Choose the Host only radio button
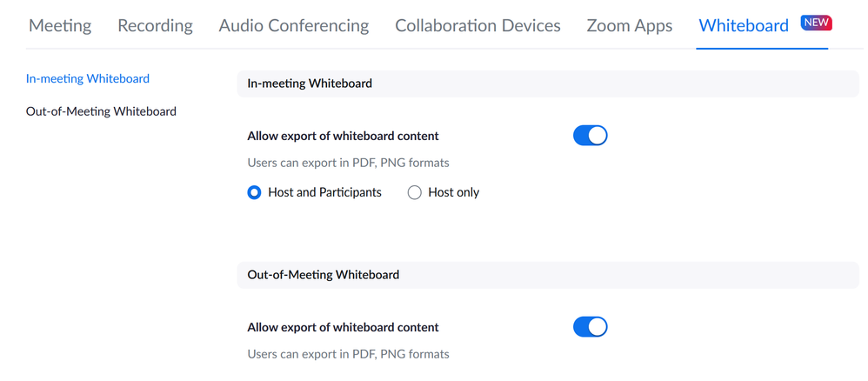The height and width of the screenshot is (381, 868). [x=415, y=192]
